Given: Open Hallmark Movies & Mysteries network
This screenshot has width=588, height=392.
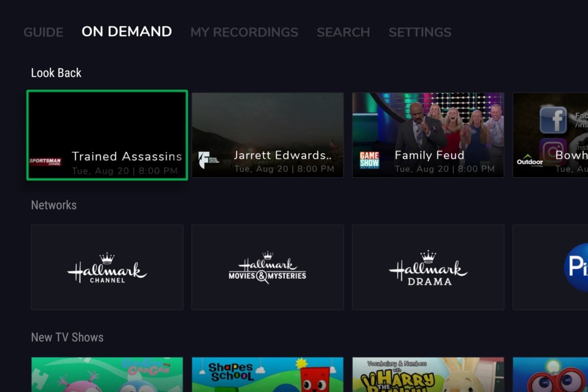Looking at the screenshot, I should point(268,268).
